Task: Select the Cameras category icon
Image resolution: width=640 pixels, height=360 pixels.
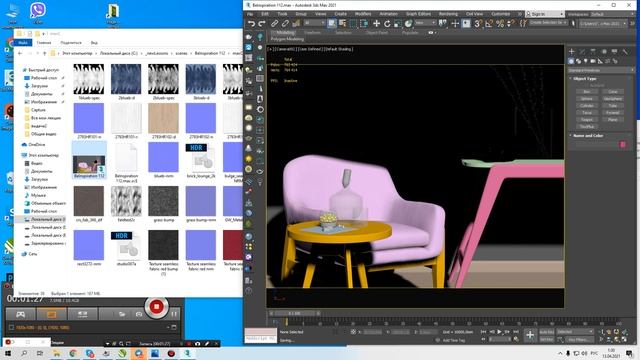Action: (x=593, y=61)
